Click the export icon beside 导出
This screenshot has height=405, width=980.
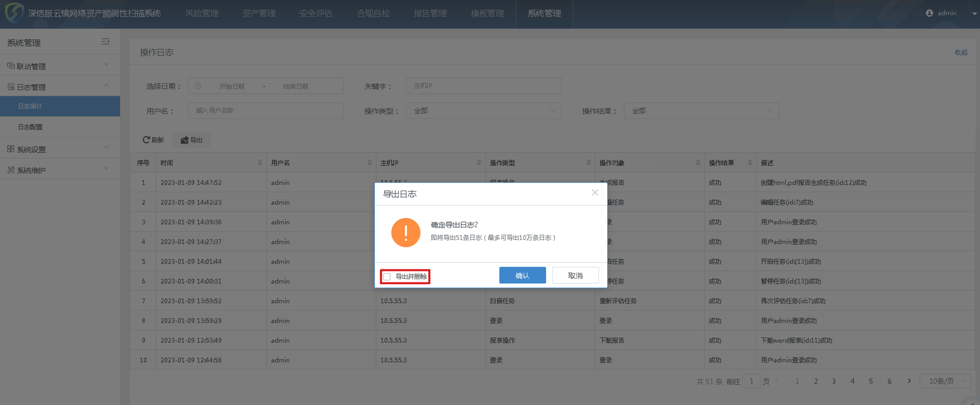[184, 140]
